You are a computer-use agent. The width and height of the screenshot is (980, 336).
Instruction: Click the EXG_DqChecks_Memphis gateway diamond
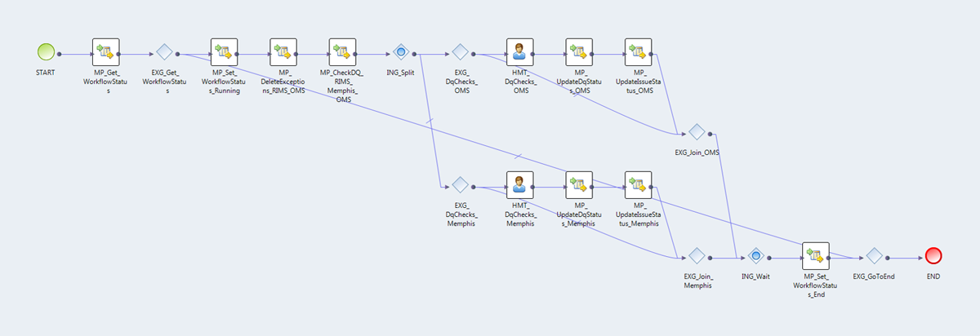460,184
